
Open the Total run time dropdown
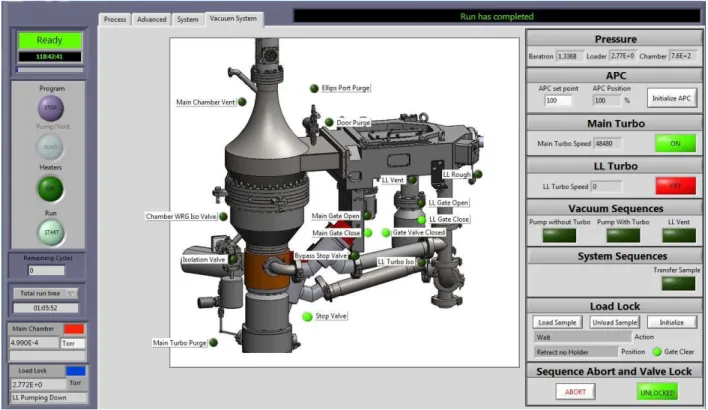pyautogui.click(x=45, y=293)
